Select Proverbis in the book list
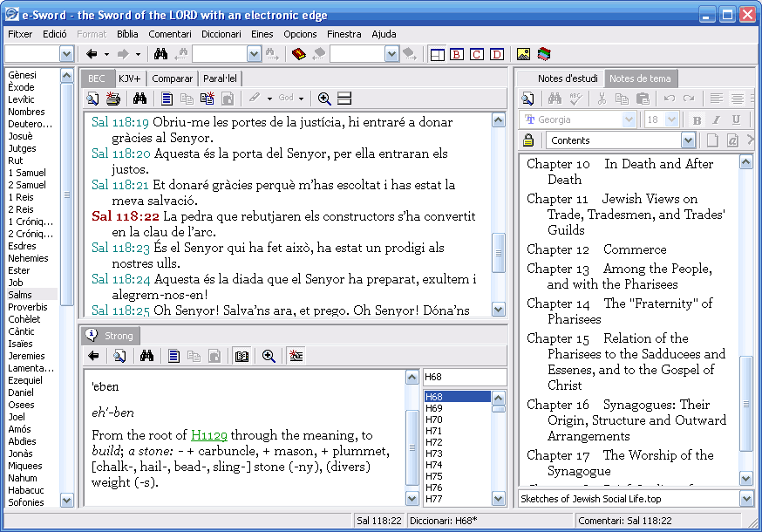The width and height of the screenshot is (762, 532). click(28, 307)
